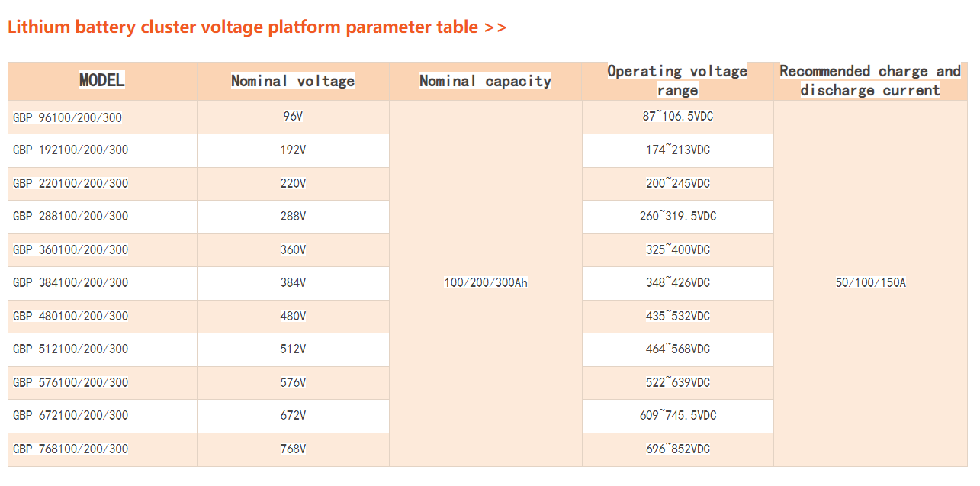Click the 100/200/300Ah capacity value
Image resolution: width=980 pixels, height=486 pixels.
pos(486,283)
